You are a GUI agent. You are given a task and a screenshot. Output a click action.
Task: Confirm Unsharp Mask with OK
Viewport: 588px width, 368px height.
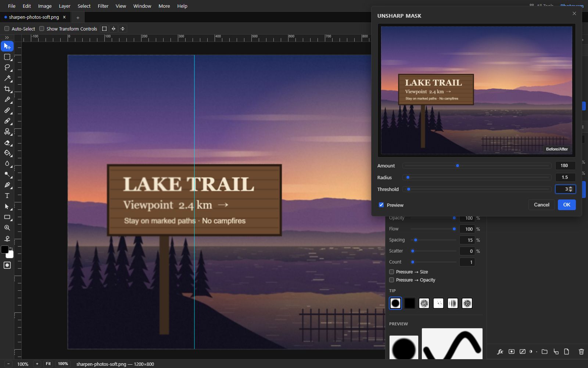[x=567, y=205]
